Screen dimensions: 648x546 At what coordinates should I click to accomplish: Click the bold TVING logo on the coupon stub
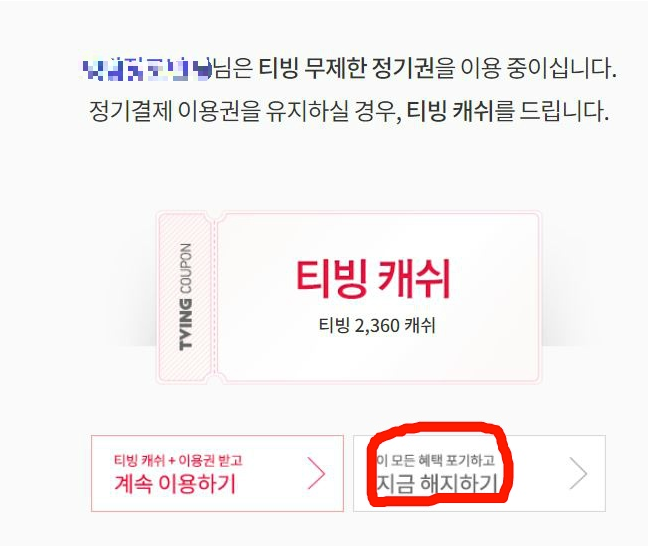186,324
